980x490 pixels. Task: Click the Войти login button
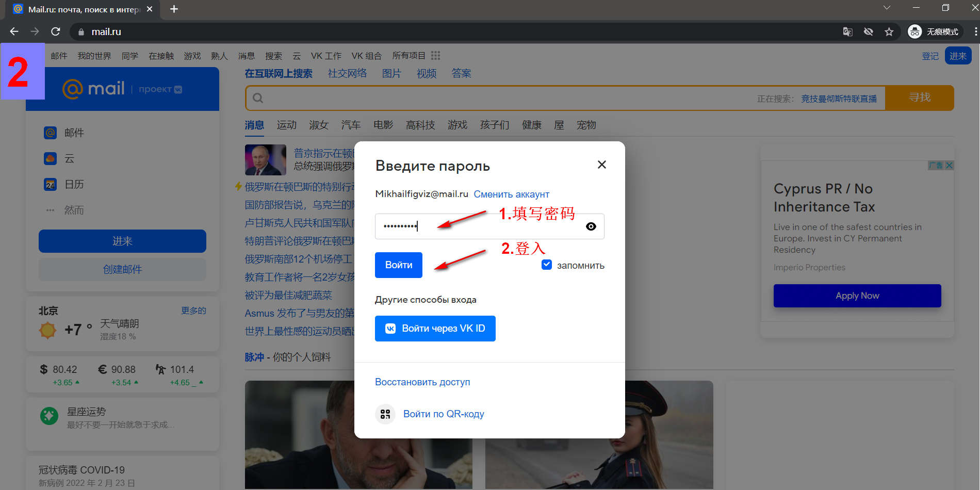click(399, 265)
